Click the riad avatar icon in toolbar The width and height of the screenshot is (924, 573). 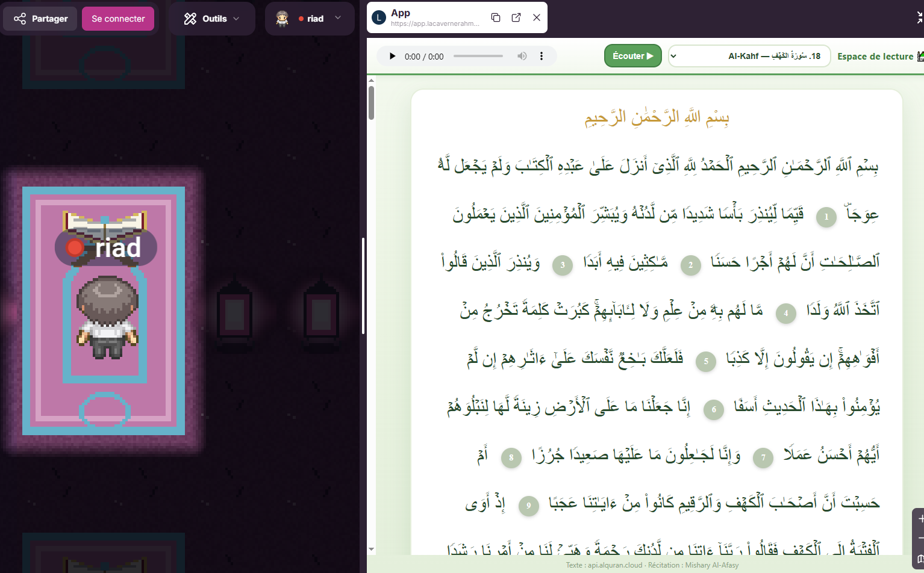pyautogui.click(x=282, y=19)
